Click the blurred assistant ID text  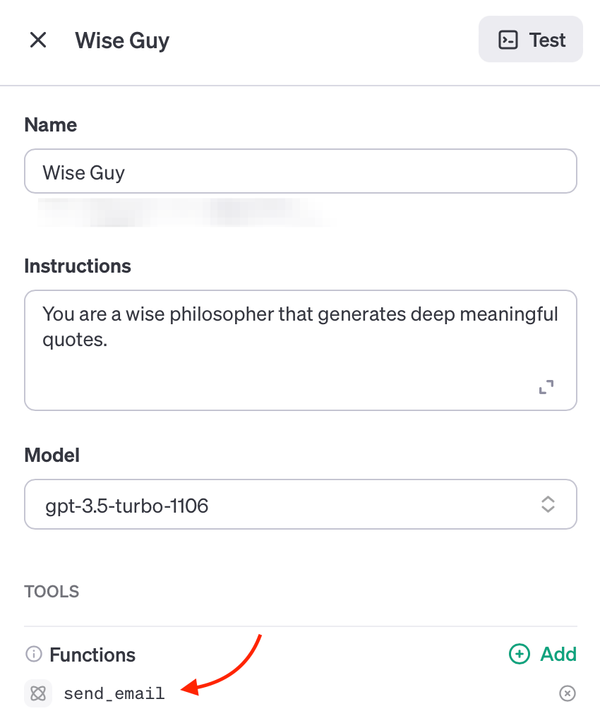point(183,213)
